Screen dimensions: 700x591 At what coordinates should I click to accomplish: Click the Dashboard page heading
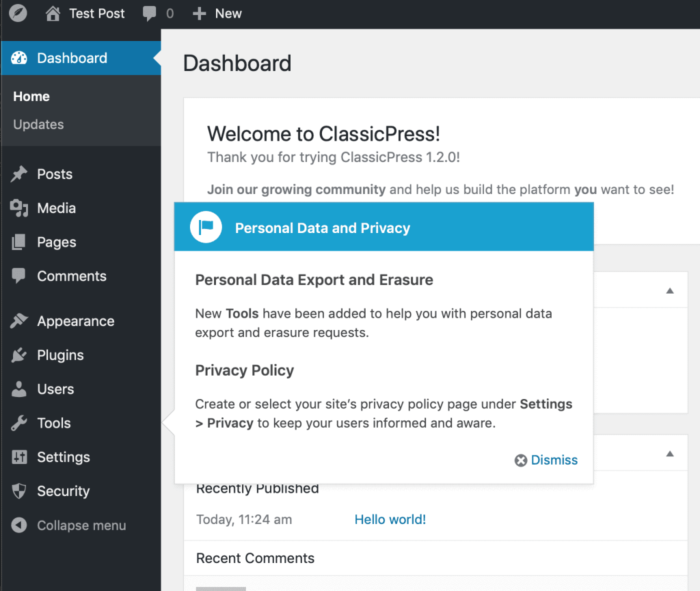pyautogui.click(x=237, y=63)
